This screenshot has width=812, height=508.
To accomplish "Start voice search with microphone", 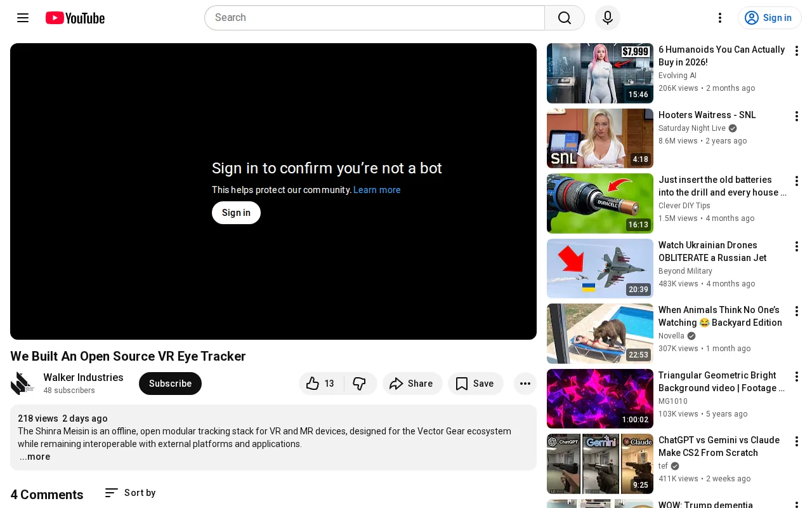I will point(608,18).
